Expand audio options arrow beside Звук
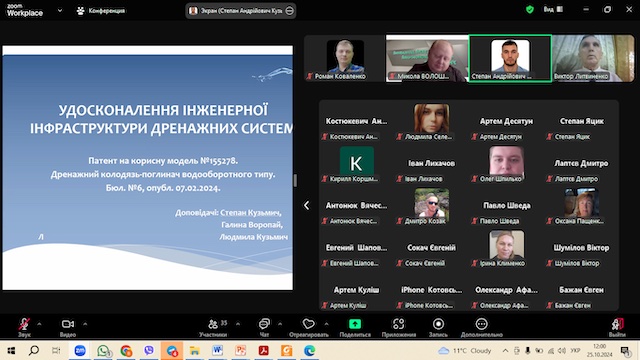Screen dimensions: 640x360 pos(39,324)
